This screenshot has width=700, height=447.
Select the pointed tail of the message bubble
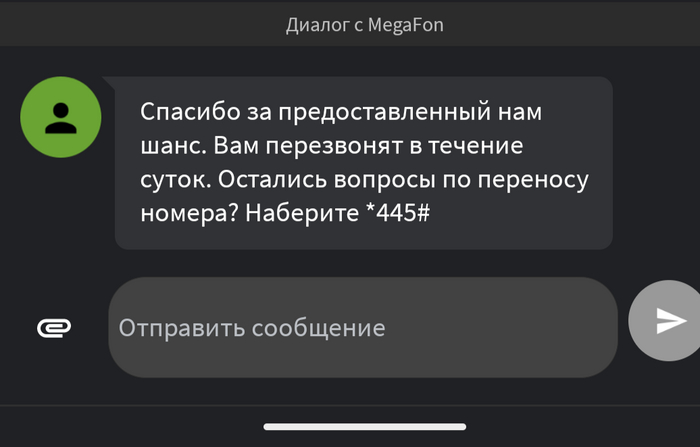tap(109, 83)
